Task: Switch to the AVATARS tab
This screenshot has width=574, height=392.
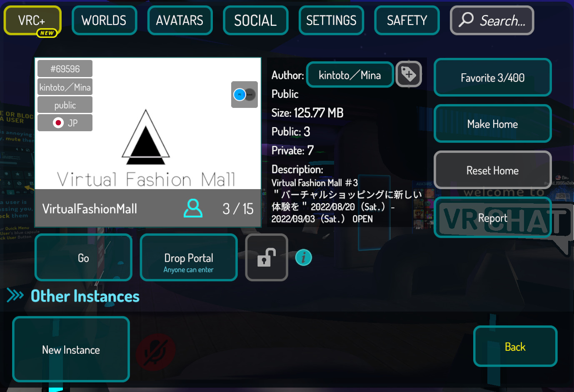Action: coord(180,20)
